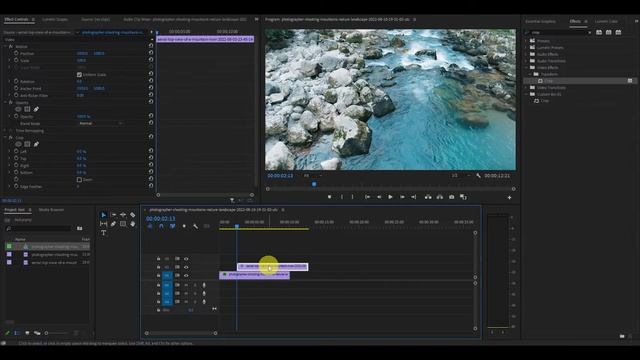Toggle Rotation animation stopwatch
Image resolution: width=640 pixels, height=360 pixels.
click(x=16, y=81)
